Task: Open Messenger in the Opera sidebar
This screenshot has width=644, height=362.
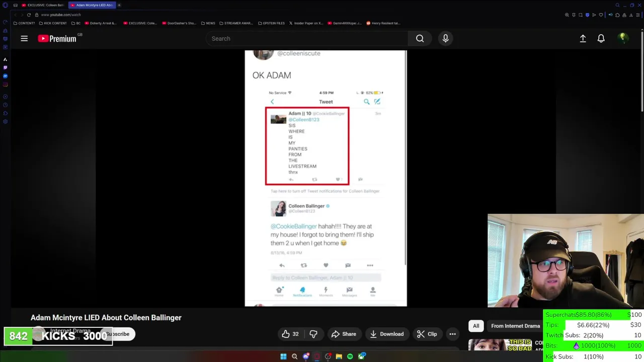Action: click(5, 76)
